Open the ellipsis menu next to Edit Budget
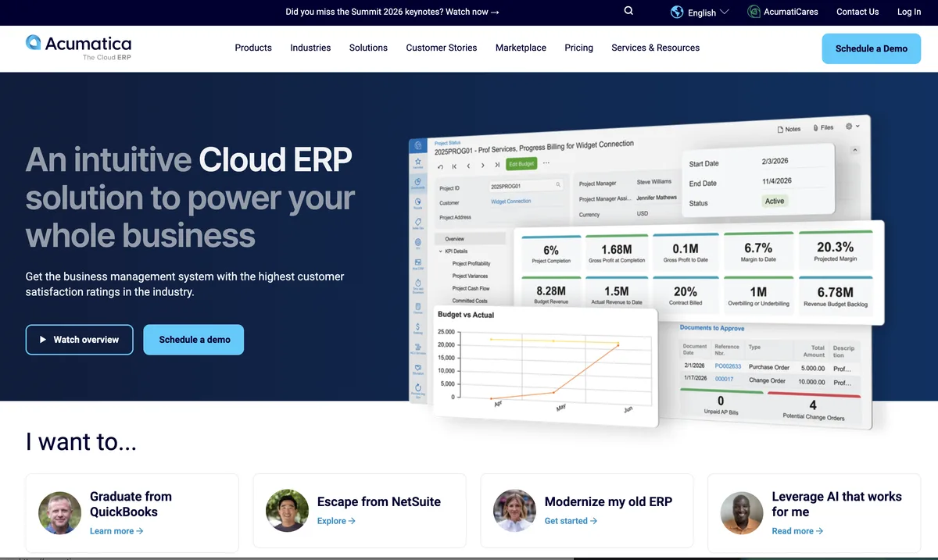 (546, 163)
